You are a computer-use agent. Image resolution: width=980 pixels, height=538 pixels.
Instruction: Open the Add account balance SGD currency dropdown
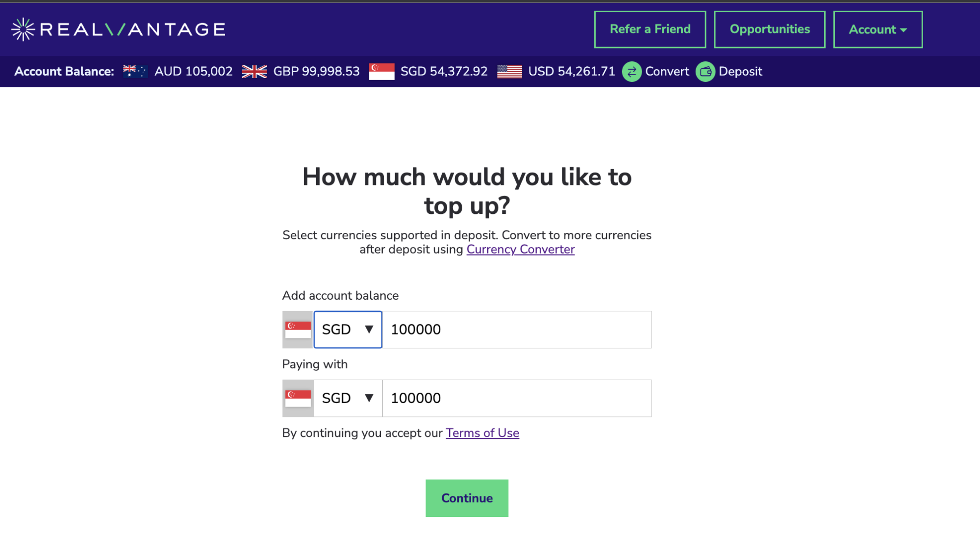coord(348,330)
